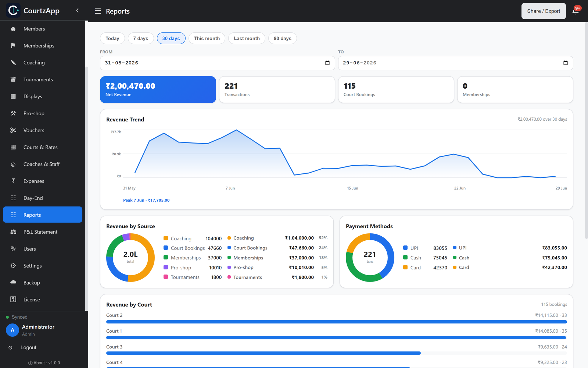Click the Displays grid icon
The width and height of the screenshot is (588, 368).
[x=13, y=96]
